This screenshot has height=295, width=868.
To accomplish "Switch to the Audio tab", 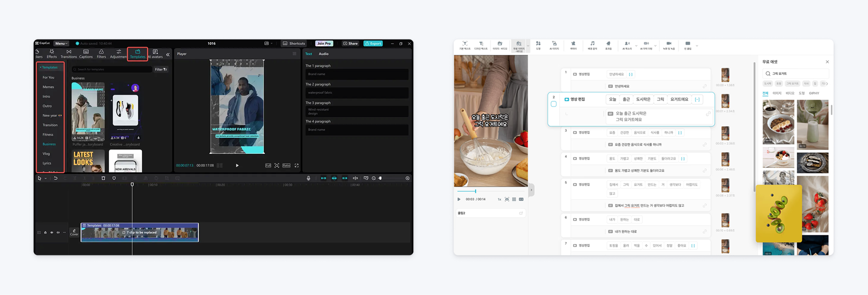I will coord(323,54).
